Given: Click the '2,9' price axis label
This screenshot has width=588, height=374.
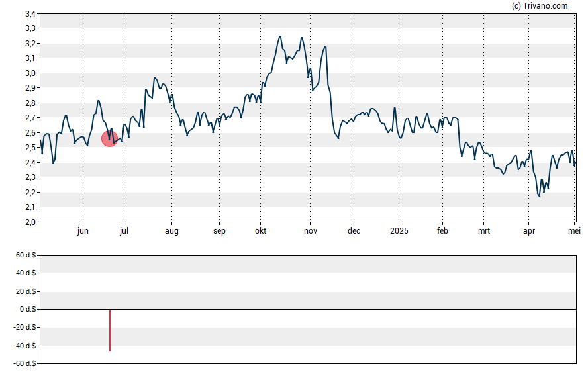Looking at the screenshot, I should click(30, 88).
